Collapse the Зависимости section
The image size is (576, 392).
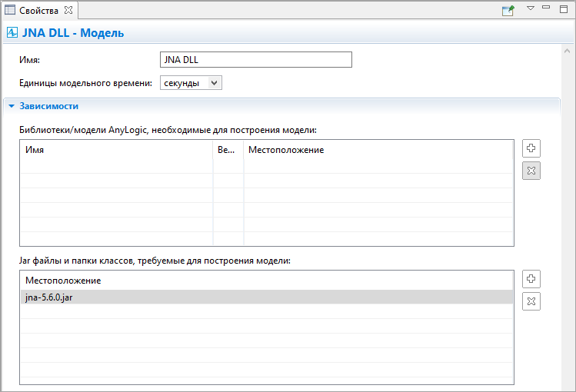click(x=12, y=106)
